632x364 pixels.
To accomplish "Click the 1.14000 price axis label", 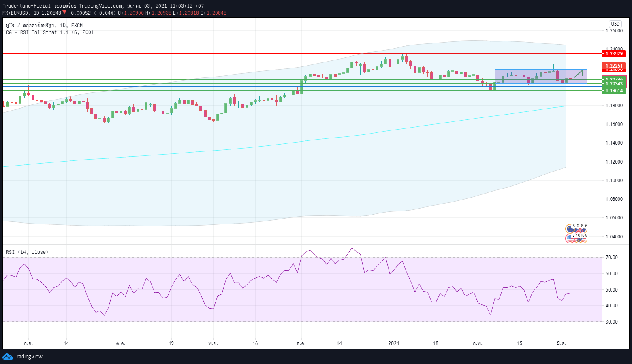I will point(614,143).
